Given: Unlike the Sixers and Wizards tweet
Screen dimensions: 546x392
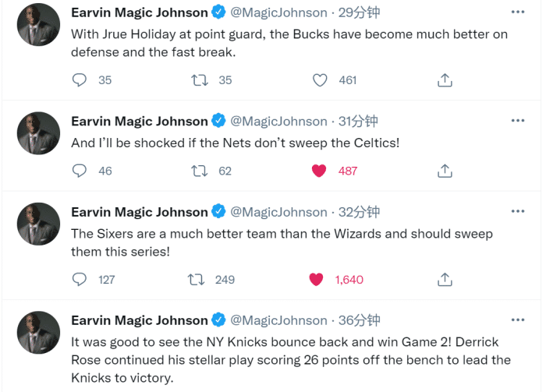Looking at the screenshot, I should [316, 279].
